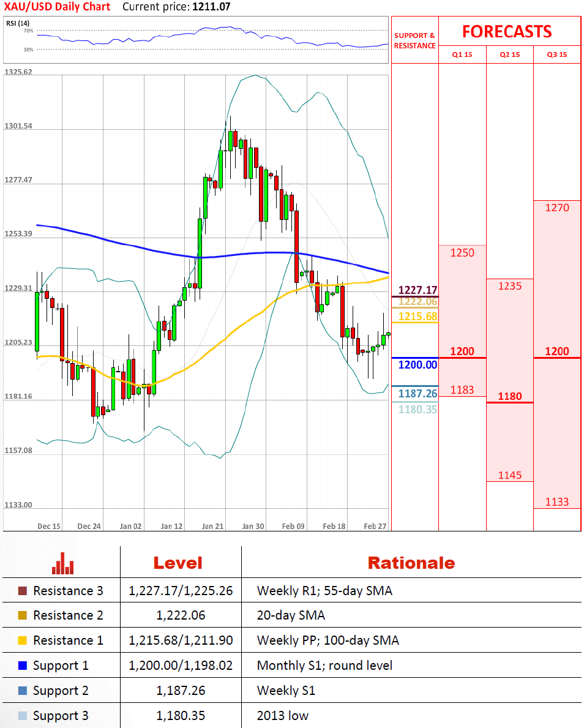
Task: Click the '2013 low' rationale cell
Action: pyautogui.click(x=283, y=716)
